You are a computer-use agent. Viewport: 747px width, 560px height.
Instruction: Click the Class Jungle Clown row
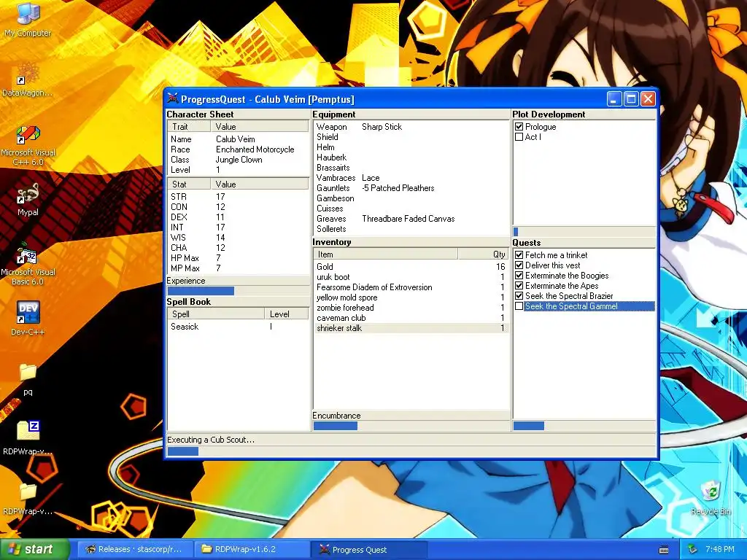[239, 160]
